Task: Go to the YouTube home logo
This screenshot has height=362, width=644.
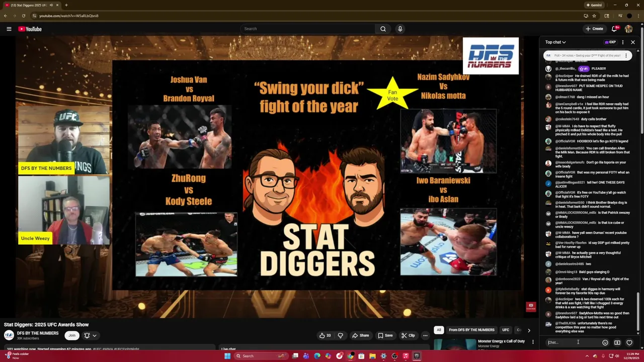Action: tap(30, 29)
